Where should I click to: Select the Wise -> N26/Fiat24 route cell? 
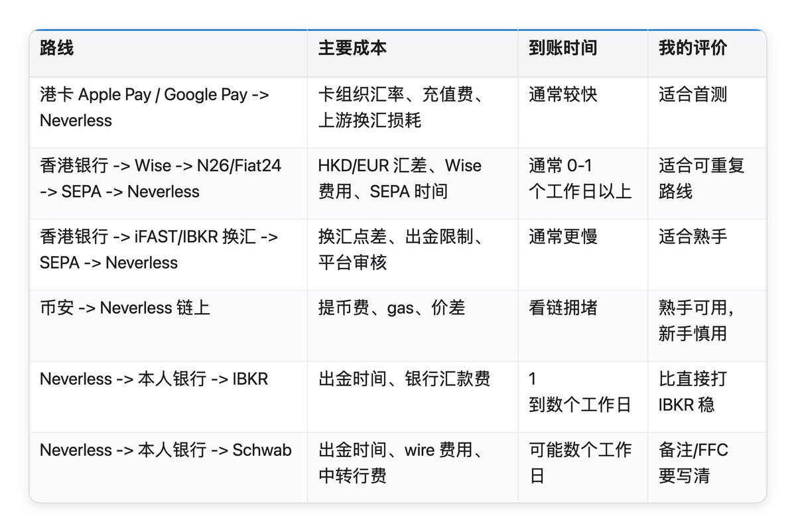168,183
